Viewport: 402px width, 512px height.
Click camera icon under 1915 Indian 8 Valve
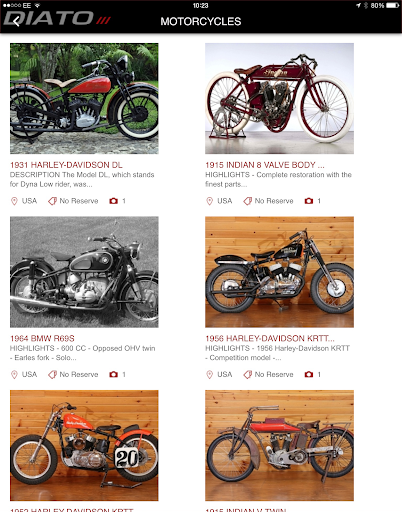click(x=309, y=201)
